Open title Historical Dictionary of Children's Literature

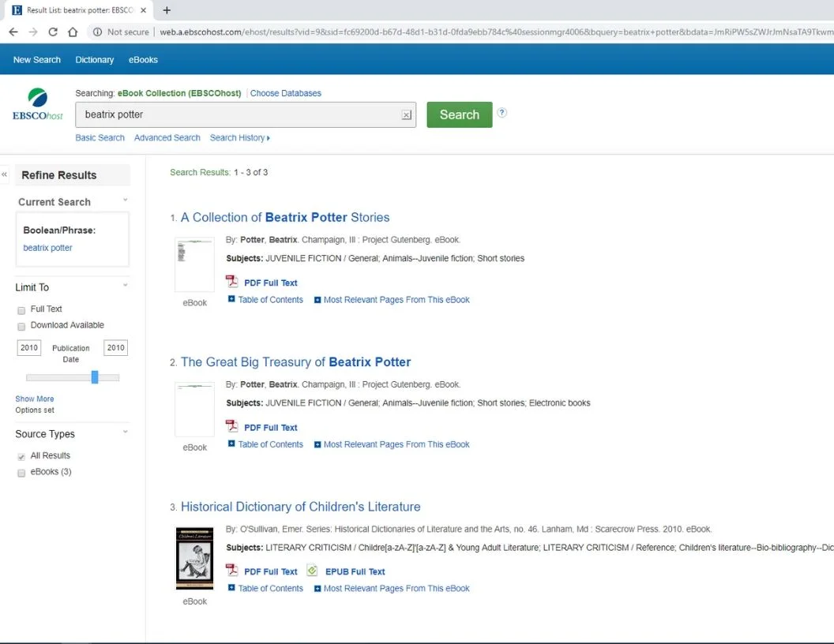301,507
